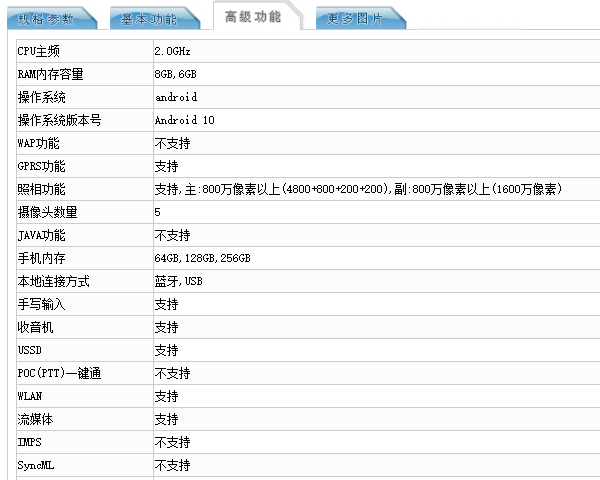
Task: Click the camera pixel details text
Action: [358, 189]
